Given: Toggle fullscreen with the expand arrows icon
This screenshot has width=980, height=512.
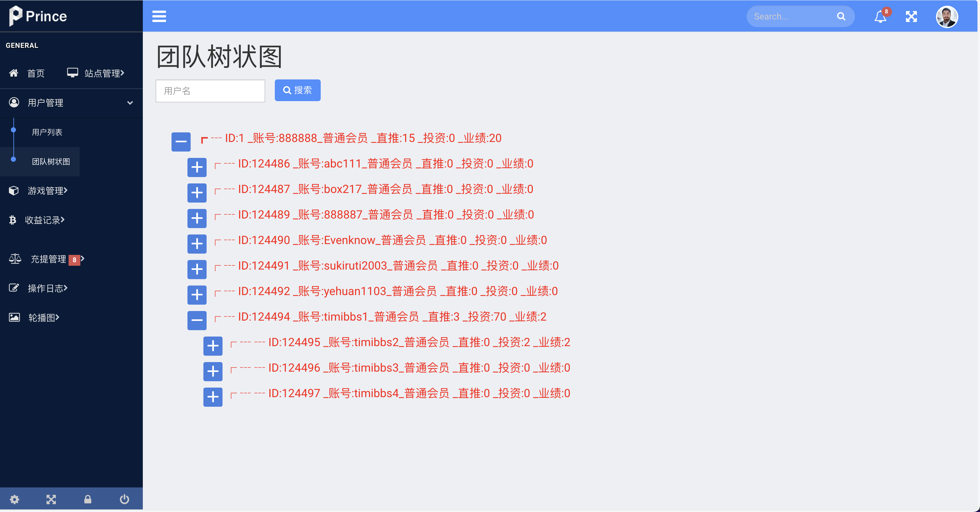Looking at the screenshot, I should pos(911,16).
